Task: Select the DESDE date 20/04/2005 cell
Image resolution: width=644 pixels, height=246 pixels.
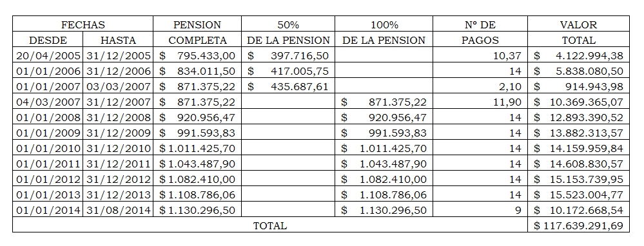Action: pos(48,55)
